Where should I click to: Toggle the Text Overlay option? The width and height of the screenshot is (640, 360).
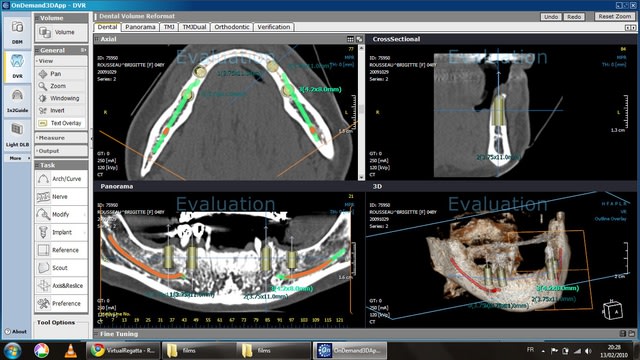[61, 123]
